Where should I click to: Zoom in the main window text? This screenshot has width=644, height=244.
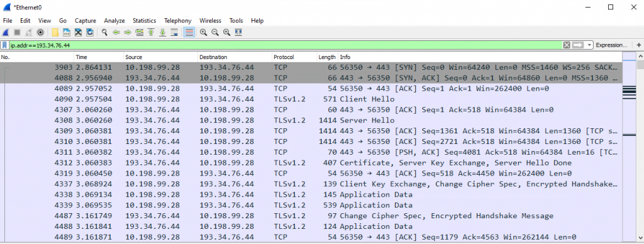pos(203,33)
